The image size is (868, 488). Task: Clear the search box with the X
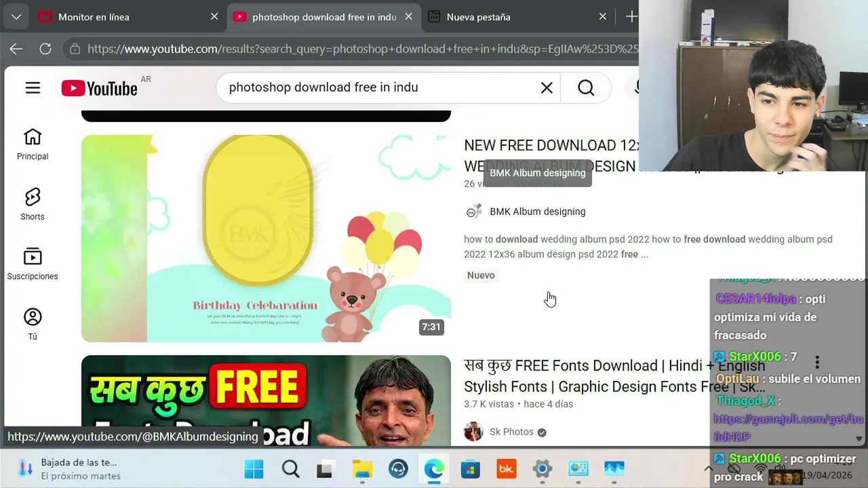(547, 87)
